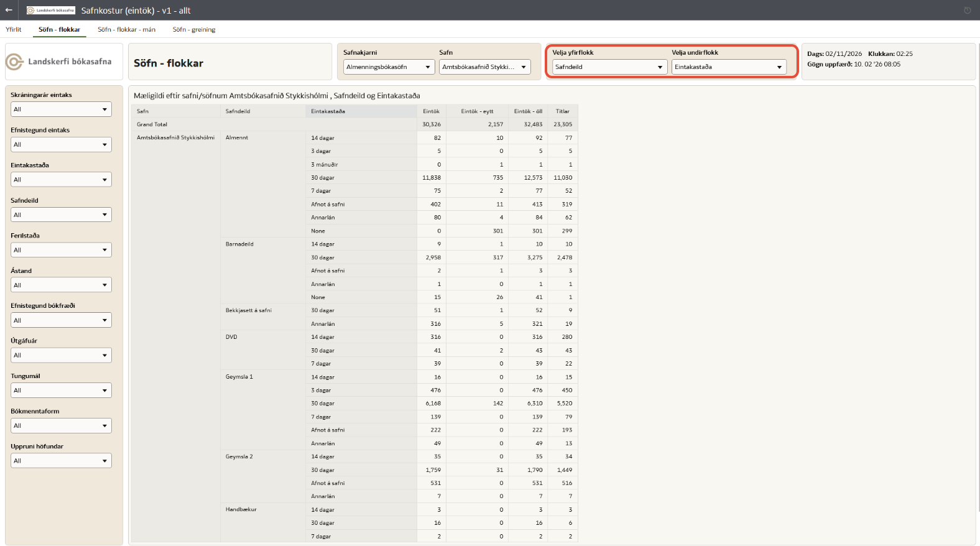Click the Landskerfi bókasafna logo in left panel
Screen dimensions: 980x546
[60, 62]
